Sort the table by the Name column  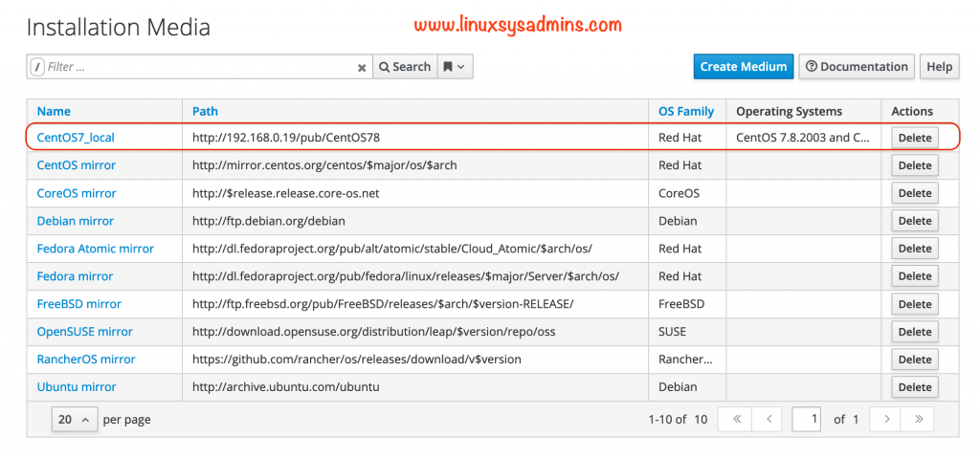pyautogui.click(x=54, y=111)
